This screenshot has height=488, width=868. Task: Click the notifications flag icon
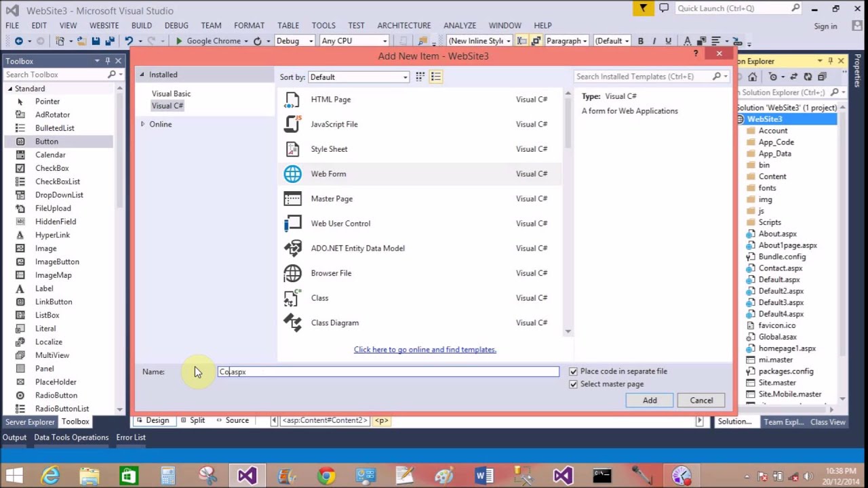pos(644,9)
